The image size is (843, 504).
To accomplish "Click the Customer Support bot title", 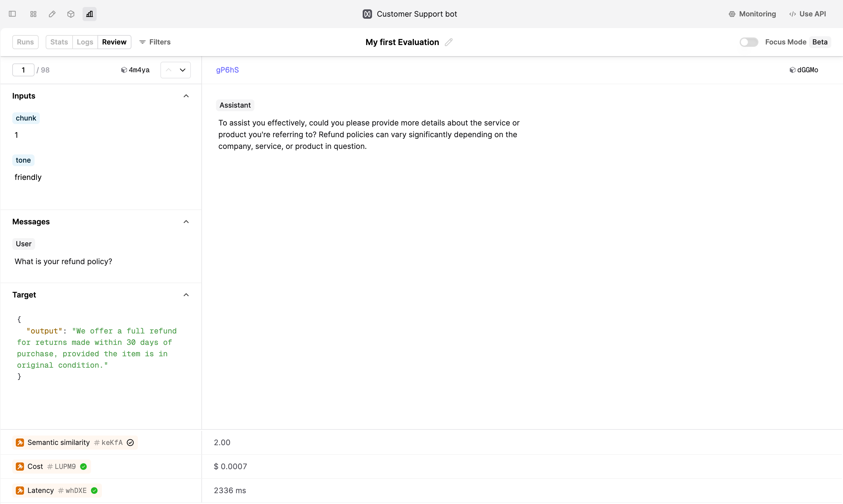I will tap(417, 14).
